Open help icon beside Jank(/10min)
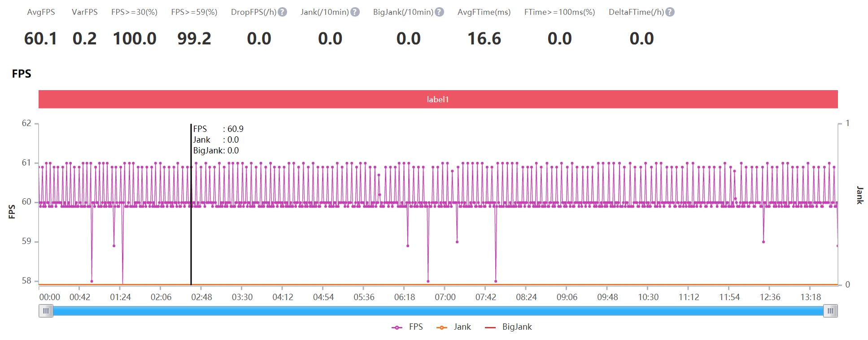This screenshot has width=868, height=340. pyautogui.click(x=355, y=12)
